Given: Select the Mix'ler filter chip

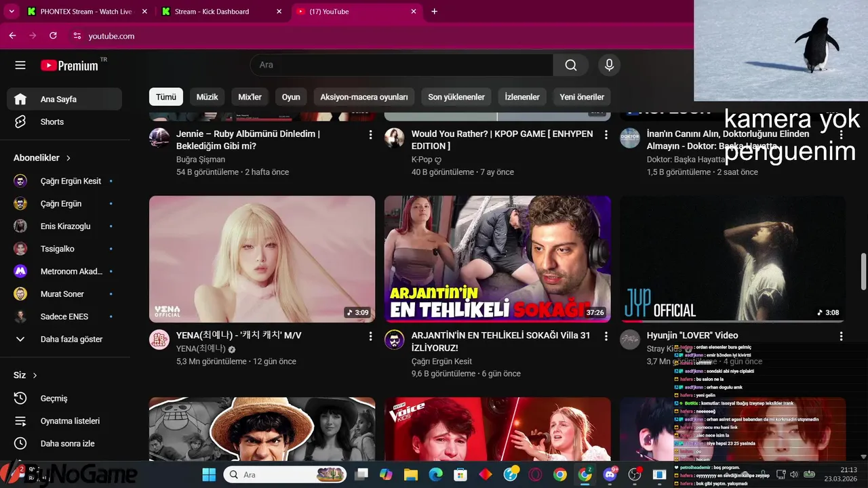Looking at the screenshot, I should (x=250, y=97).
